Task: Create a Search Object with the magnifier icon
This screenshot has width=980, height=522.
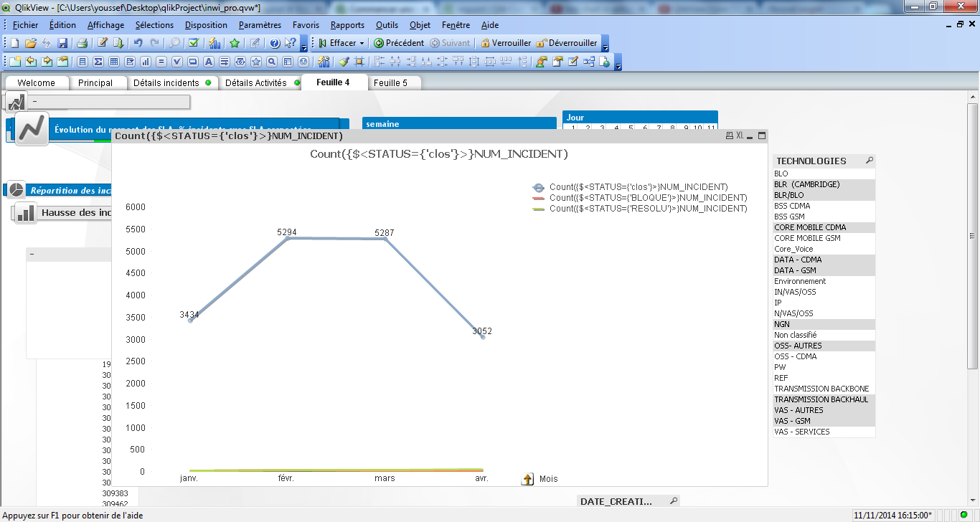Action: point(272,62)
